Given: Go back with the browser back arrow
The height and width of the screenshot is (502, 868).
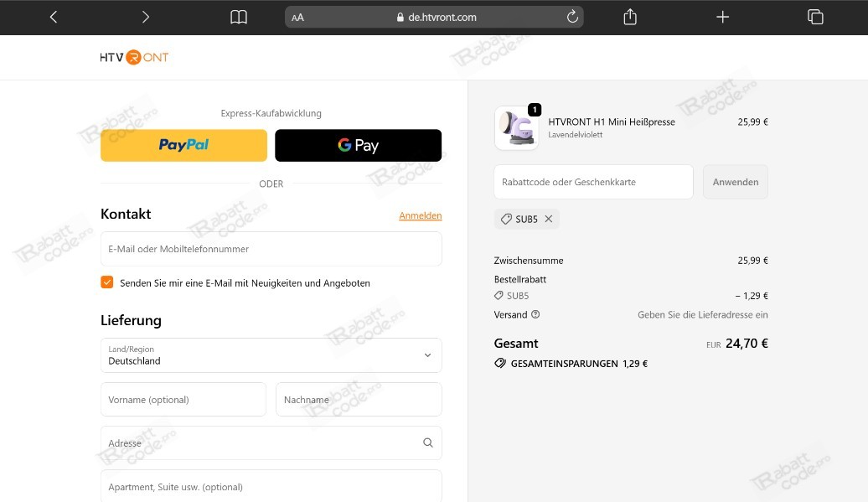Looking at the screenshot, I should [54, 17].
